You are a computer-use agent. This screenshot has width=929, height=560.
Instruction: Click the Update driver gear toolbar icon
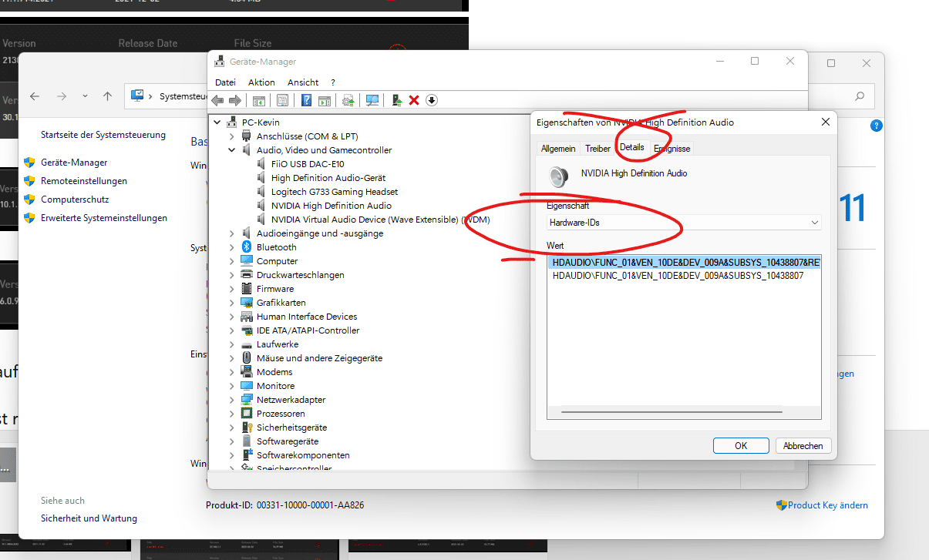348,100
